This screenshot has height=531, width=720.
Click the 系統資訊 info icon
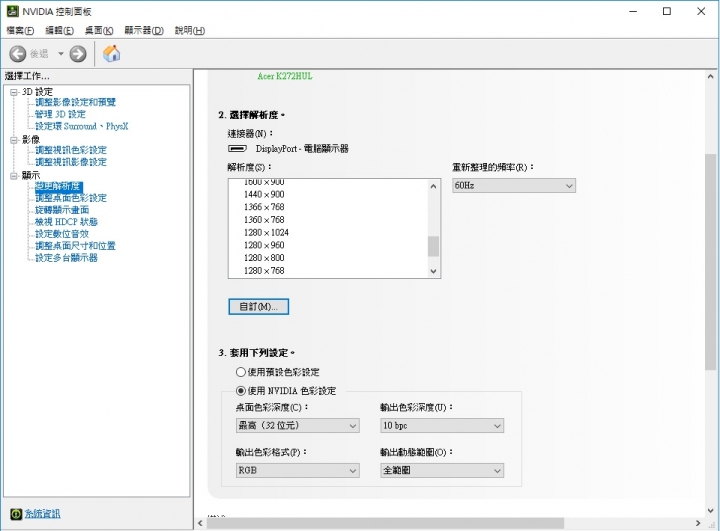16,514
